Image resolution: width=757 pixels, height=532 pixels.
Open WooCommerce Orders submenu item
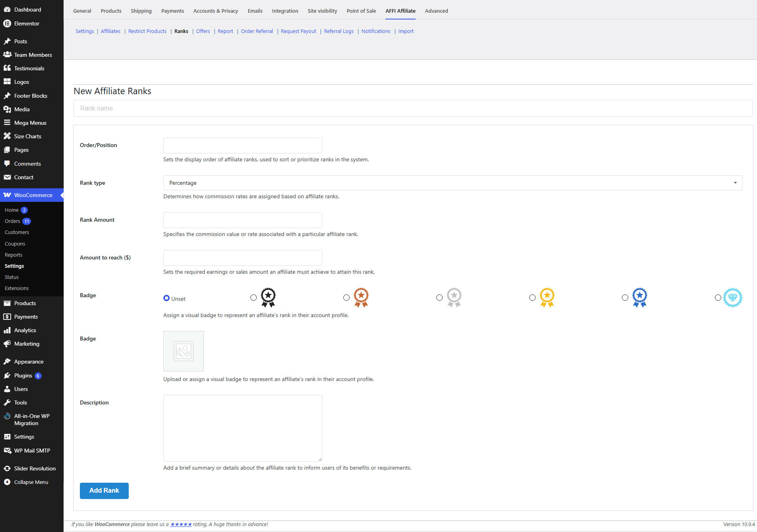(12, 221)
